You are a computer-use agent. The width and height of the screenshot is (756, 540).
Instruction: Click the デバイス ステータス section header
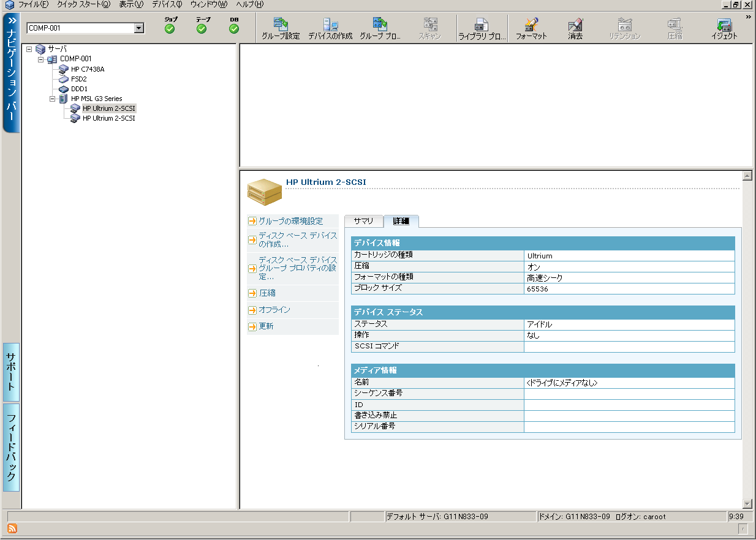coord(543,312)
